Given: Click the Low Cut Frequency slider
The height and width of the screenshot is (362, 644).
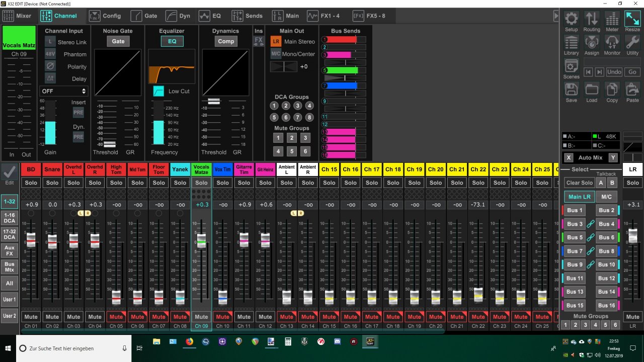Looking at the screenshot, I should [x=158, y=122].
